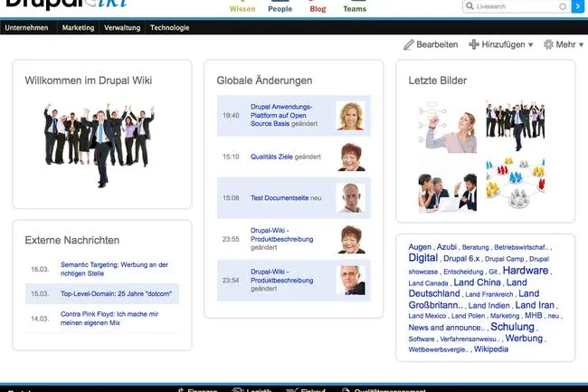Open Drupal-Wiki Produktbeschreibung entry at 23:54
588x392 pixels.
(281, 276)
